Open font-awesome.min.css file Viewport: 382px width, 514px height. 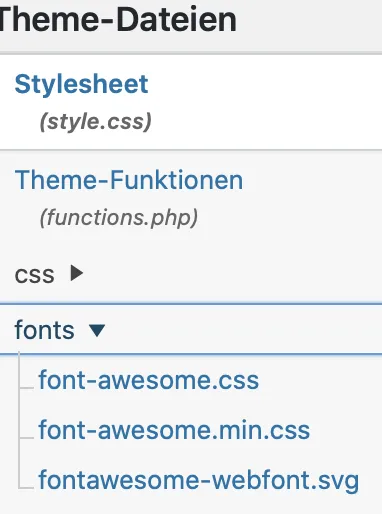tap(174, 430)
